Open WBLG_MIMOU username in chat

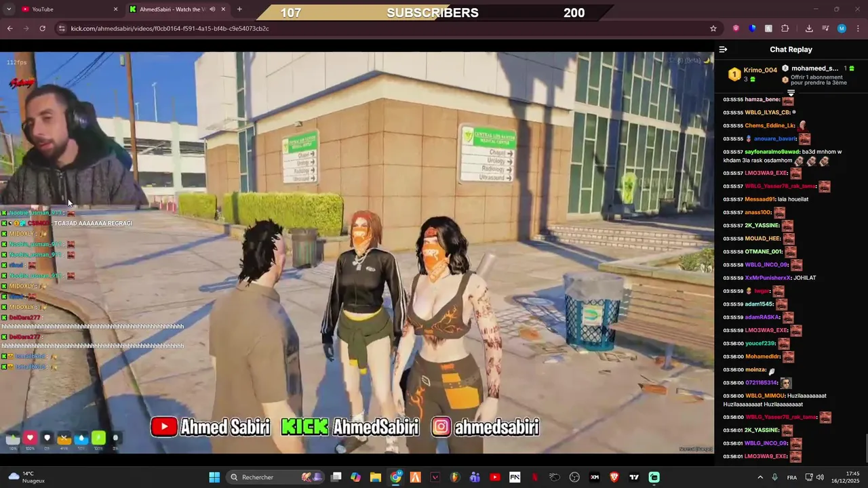[x=765, y=396]
